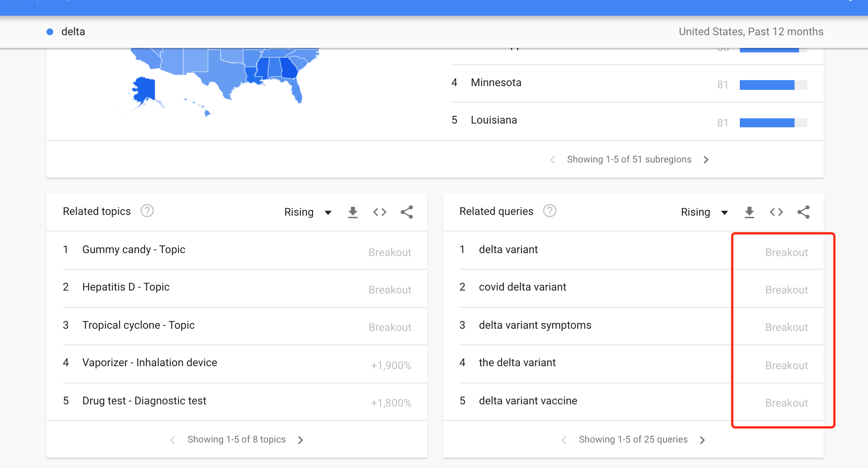Open Rising dropdown in Related queries
The height and width of the screenshot is (468, 868).
coord(704,212)
